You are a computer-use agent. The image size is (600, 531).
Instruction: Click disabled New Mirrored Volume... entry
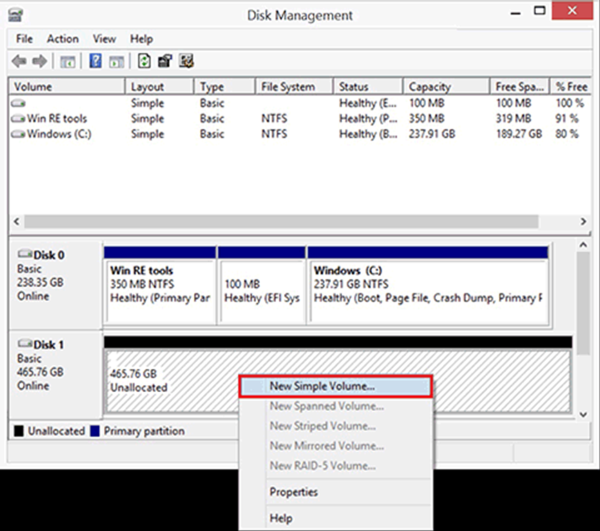point(336,446)
